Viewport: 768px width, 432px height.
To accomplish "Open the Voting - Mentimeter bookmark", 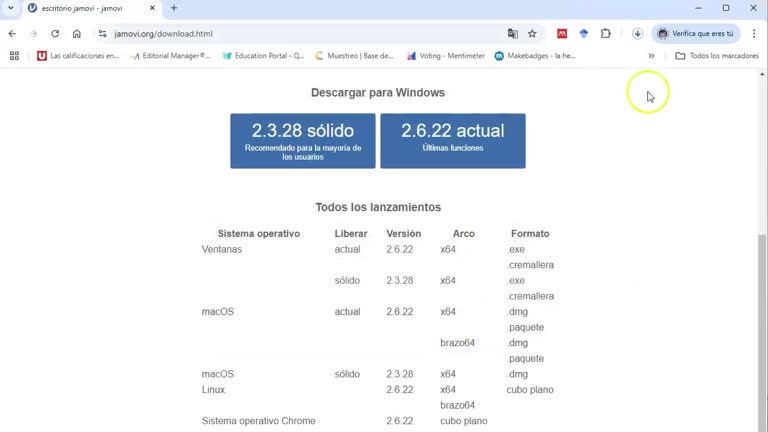I will tap(446, 56).
